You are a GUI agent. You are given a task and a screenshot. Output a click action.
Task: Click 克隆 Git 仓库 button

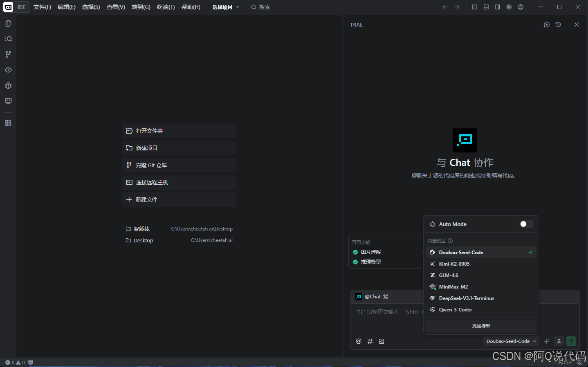click(x=179, y=165)
